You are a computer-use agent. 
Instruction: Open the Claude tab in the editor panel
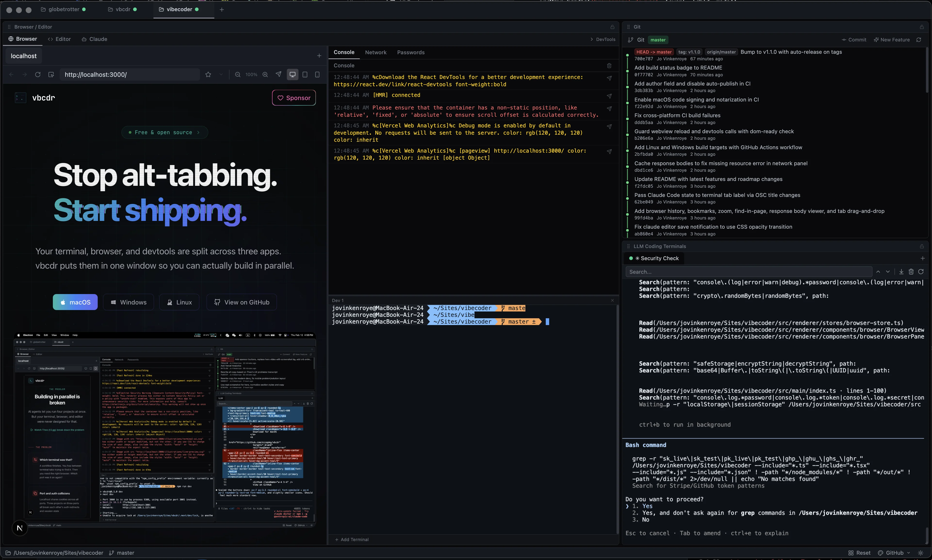pyautogui.click(x=94, y=39)
